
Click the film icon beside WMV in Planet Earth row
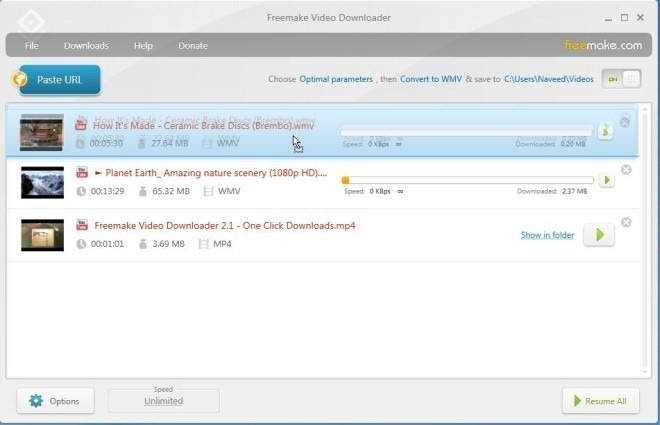[208, 191]
